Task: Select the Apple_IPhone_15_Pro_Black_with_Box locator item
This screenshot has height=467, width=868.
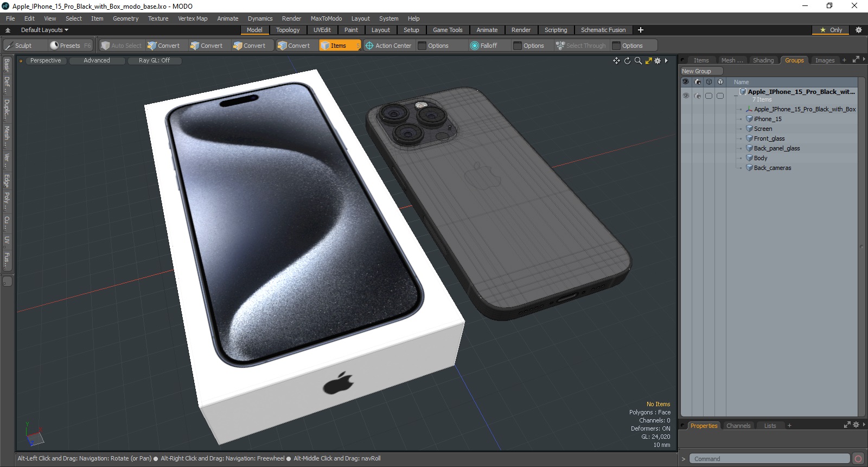Action: pos(804,109)
